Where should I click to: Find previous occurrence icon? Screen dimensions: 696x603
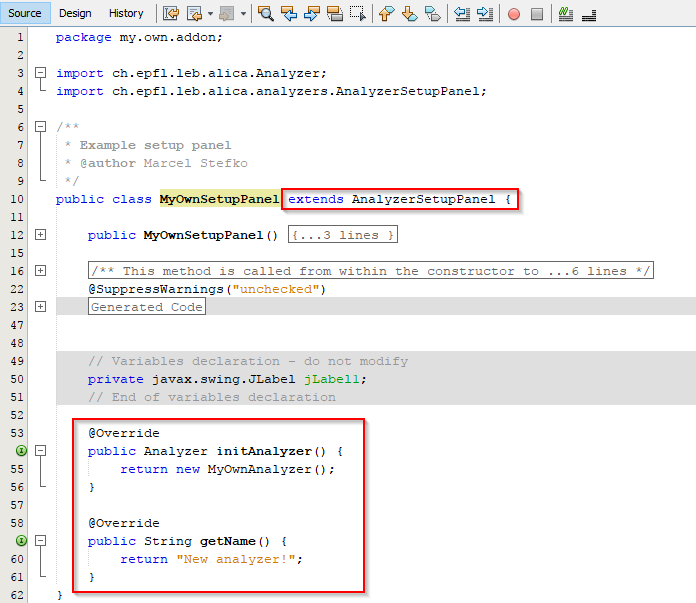(x=289, y=14)
